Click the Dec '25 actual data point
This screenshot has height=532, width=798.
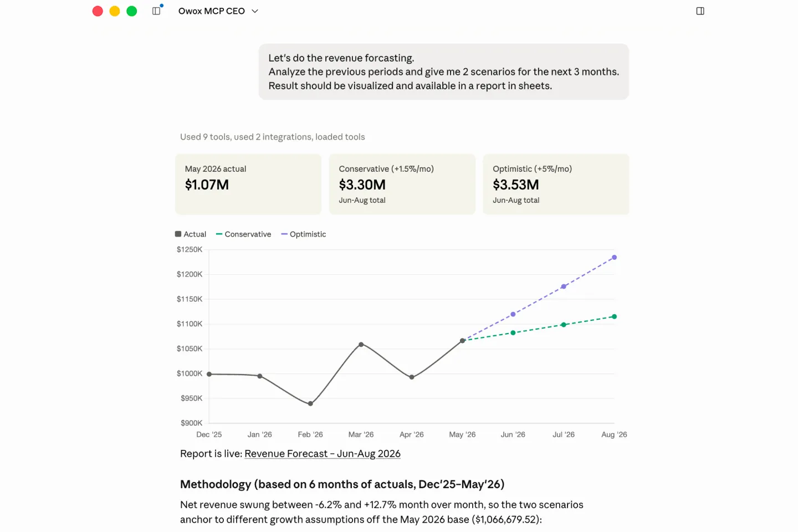[209, 374]
